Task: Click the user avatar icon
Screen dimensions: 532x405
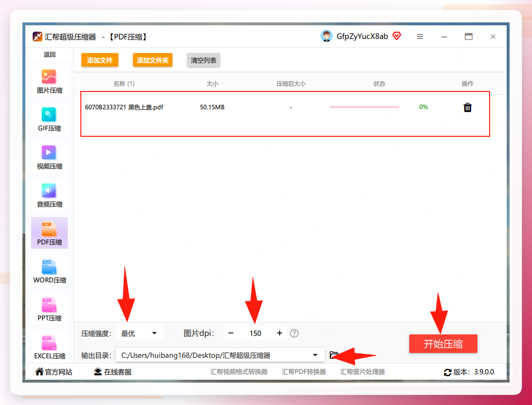Action: point(326,36)
